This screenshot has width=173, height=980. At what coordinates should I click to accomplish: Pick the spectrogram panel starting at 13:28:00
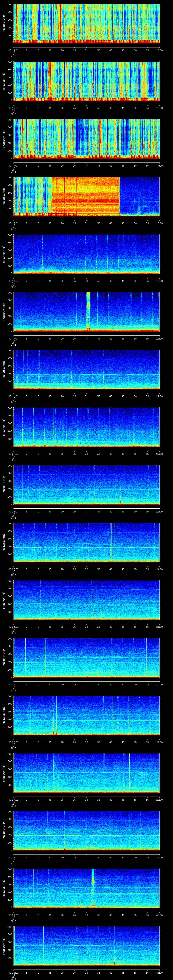pos(87,831)
